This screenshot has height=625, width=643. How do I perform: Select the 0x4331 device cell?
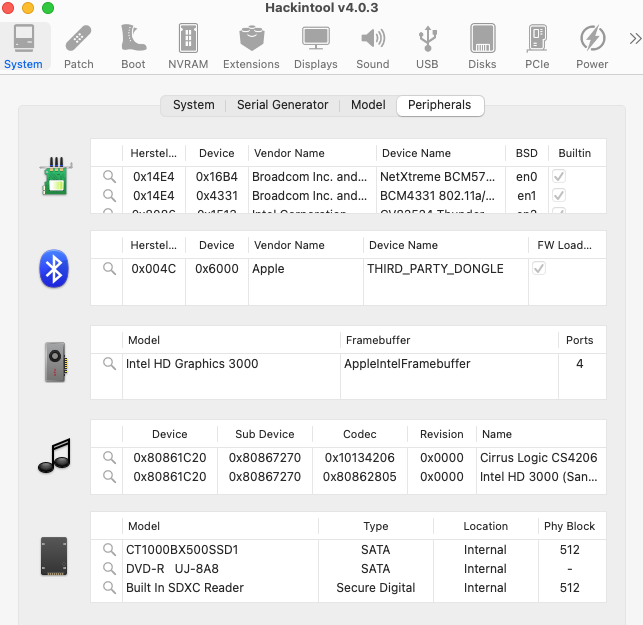click(x=217, y=196)
